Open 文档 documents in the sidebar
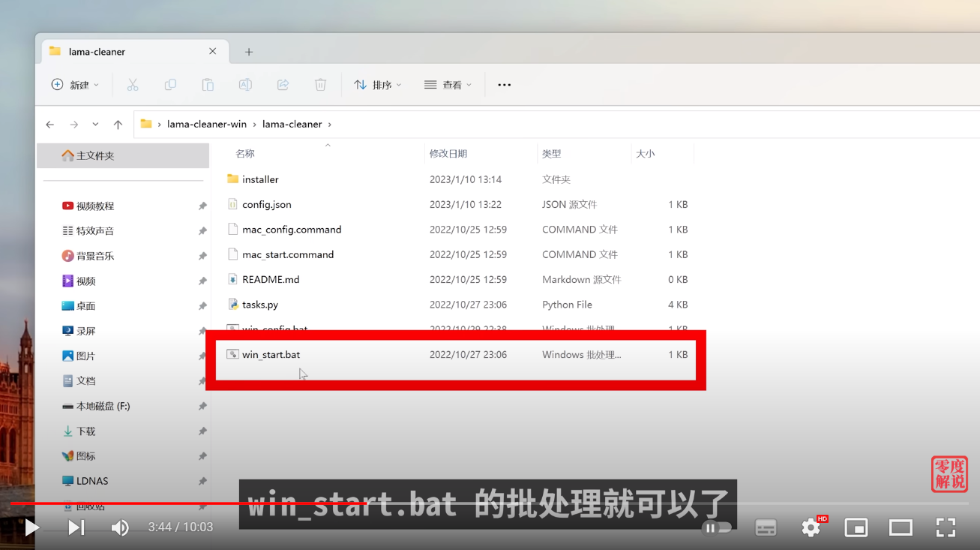The image size is (980, 550). tap(79, 381)
